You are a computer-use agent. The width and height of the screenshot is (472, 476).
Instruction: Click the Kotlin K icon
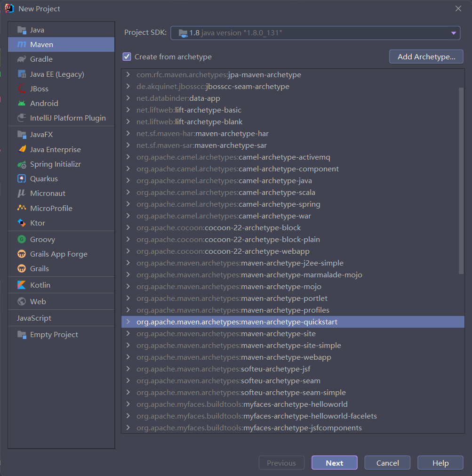tap(22, 285)
